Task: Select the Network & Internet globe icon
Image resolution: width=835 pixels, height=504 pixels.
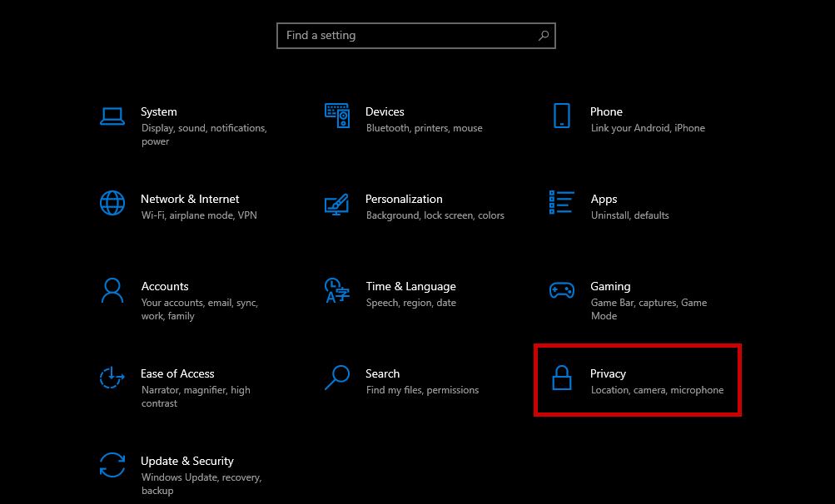Action: point(112,203)
